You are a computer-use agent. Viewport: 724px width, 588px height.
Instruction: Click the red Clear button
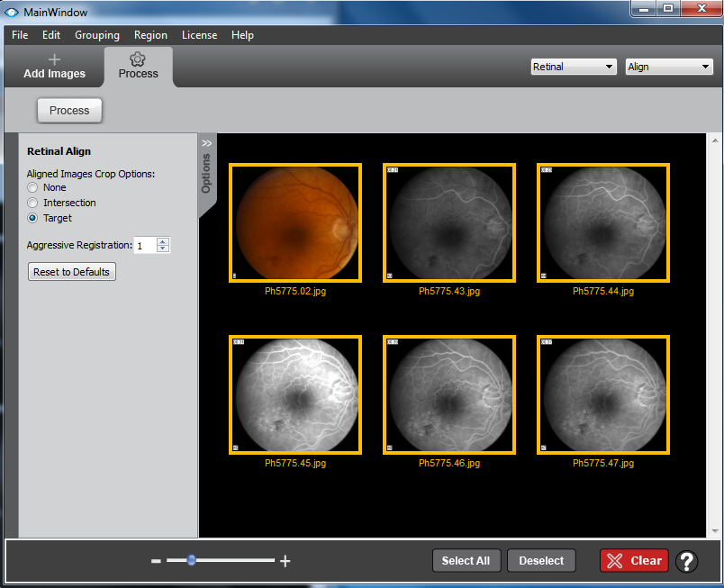[634, 561]
